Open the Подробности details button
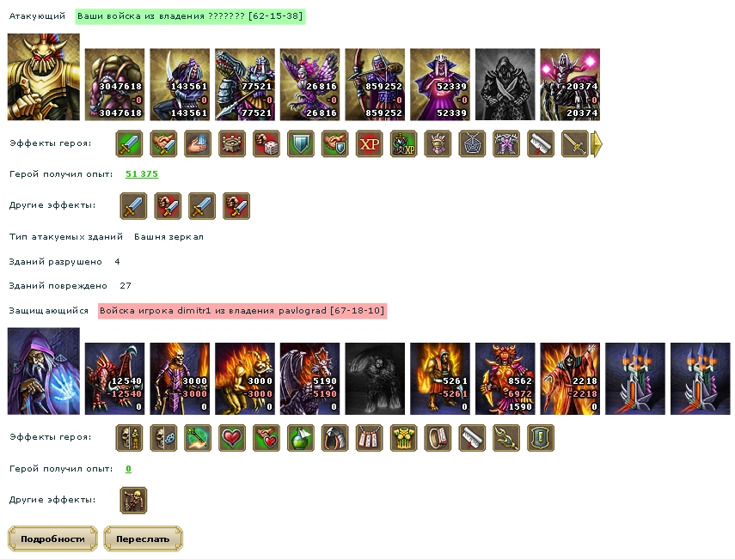 [x=52, y=539]
